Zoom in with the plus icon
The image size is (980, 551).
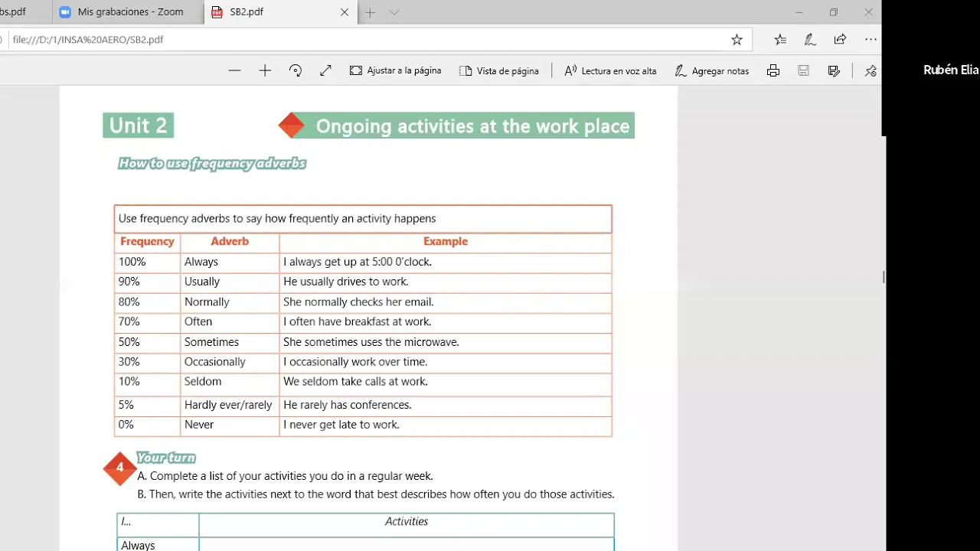tap(265, 70)
